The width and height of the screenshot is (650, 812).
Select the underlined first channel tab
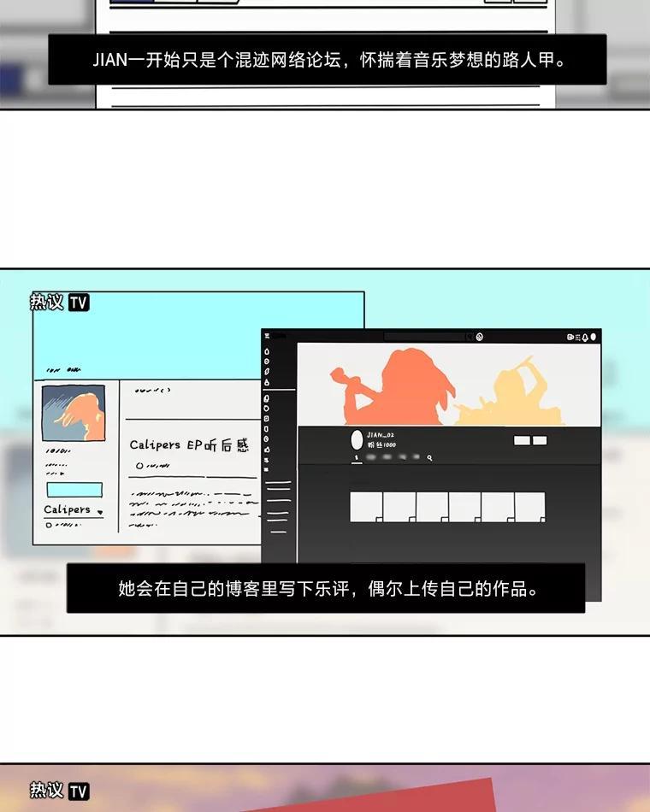[357, 458]
